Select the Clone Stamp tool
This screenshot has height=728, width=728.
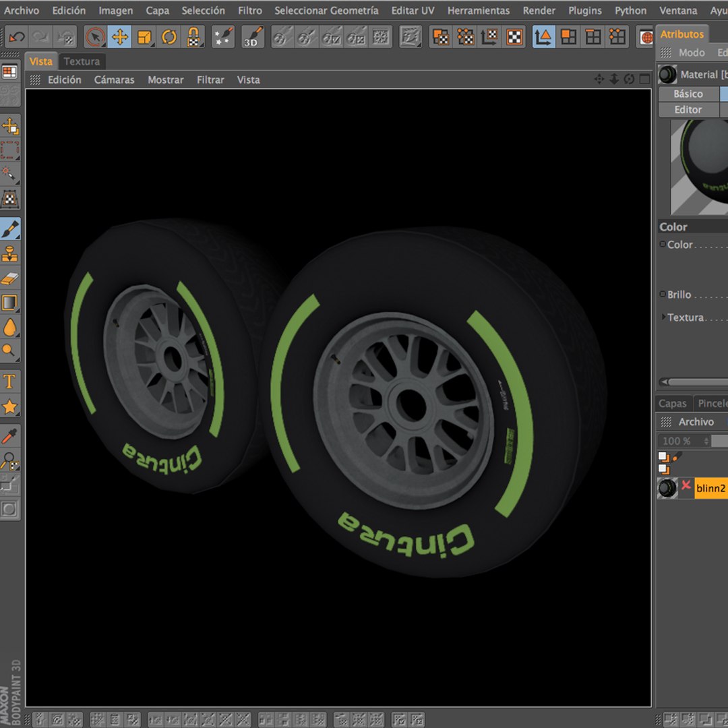pyautogui.click(x=9, y=254)
